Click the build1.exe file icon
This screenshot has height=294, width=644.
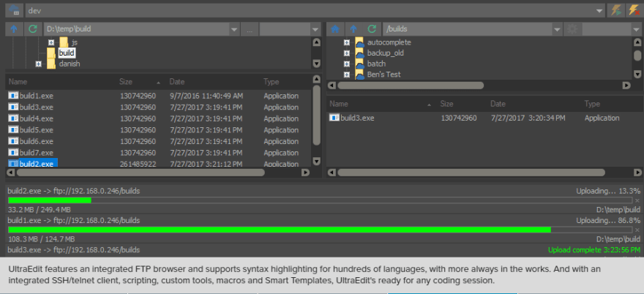tap(13, 96)
